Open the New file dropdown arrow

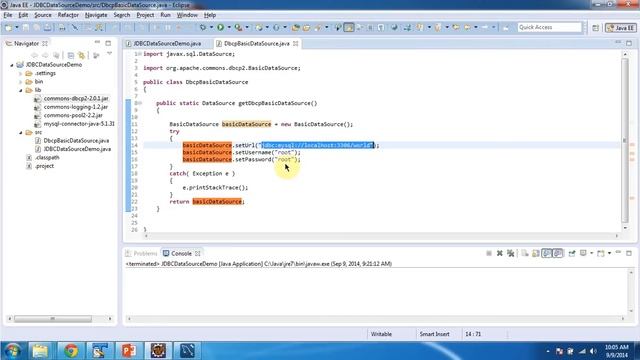point(17,27)
